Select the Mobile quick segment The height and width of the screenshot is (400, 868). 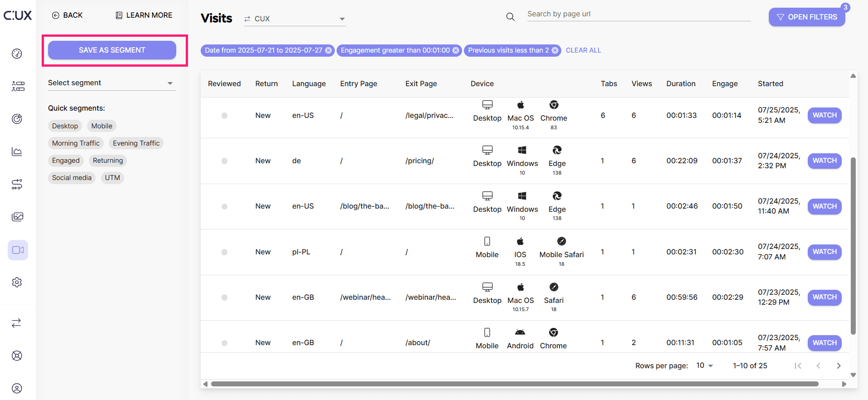[x=102, y=126]
